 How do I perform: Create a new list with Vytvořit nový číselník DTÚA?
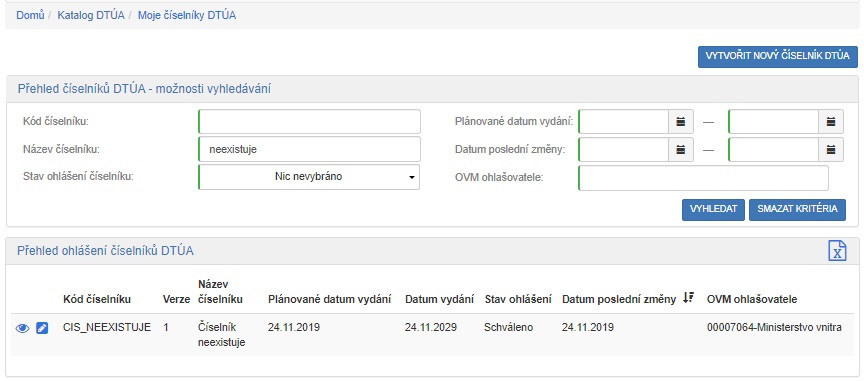[x=778, y=57]
